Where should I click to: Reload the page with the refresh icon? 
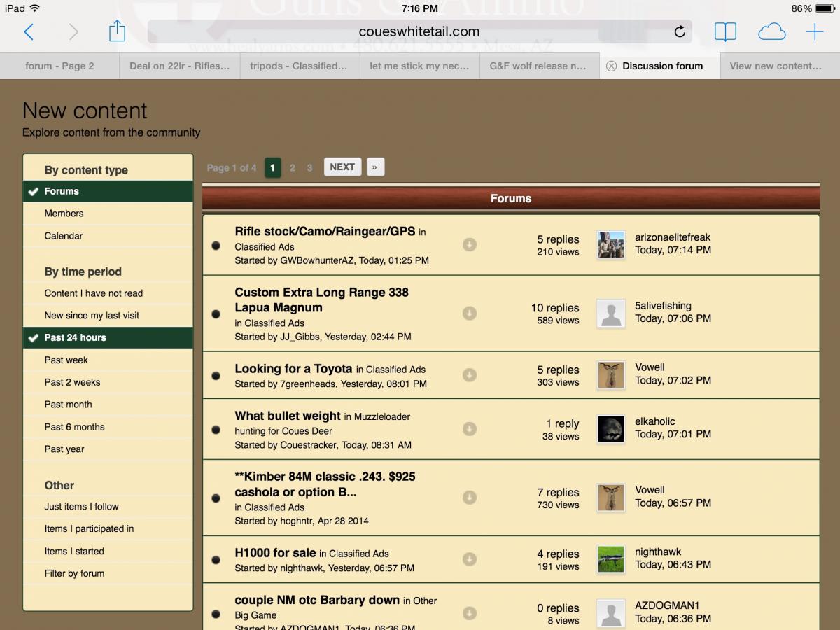679,31
